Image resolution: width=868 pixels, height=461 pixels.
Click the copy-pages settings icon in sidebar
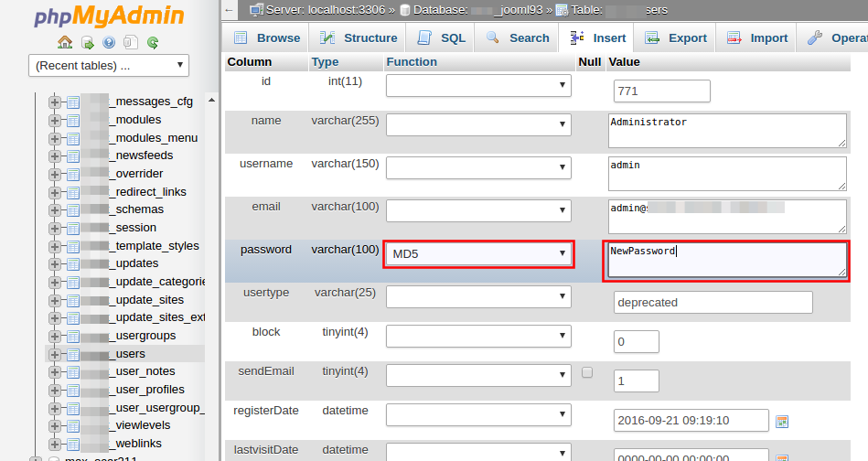click(131, 42)
